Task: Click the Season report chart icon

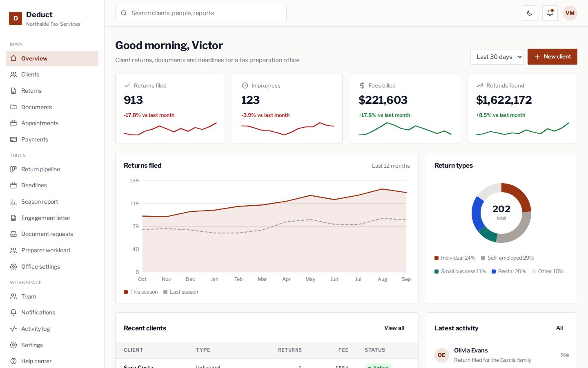Action: click(x=13, y=202)
